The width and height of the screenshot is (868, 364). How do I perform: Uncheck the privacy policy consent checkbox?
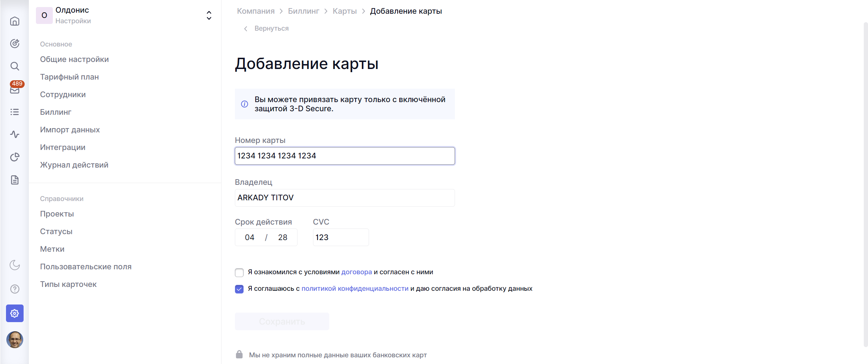point(239,289)
